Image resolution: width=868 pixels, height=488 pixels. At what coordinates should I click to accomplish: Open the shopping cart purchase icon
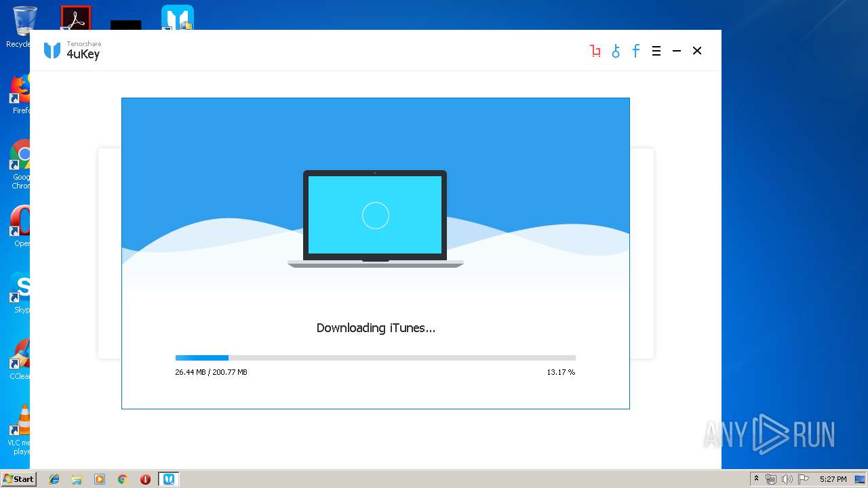(x=595, y=51)
